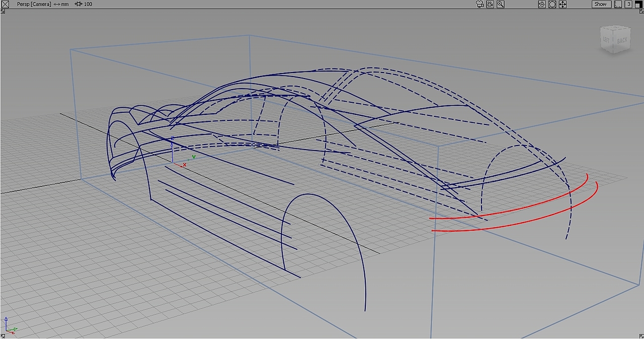Click the Show button in the title bar
644x339 pixels.
point(601,4)
